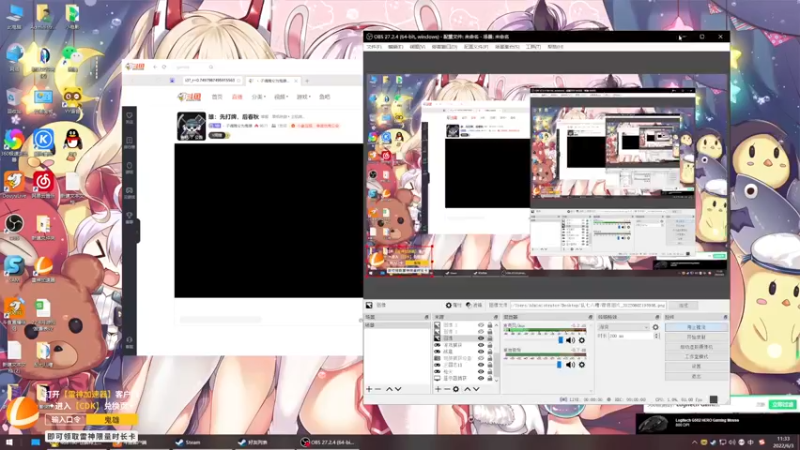
Task: Enable 工作室模式 studio mode button
Action: tap(696, 357)
